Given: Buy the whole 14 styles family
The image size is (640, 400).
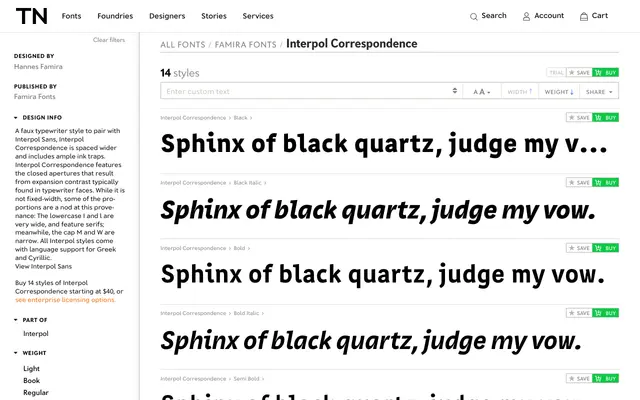Looking at the screenshot, I should pos(605,73).
